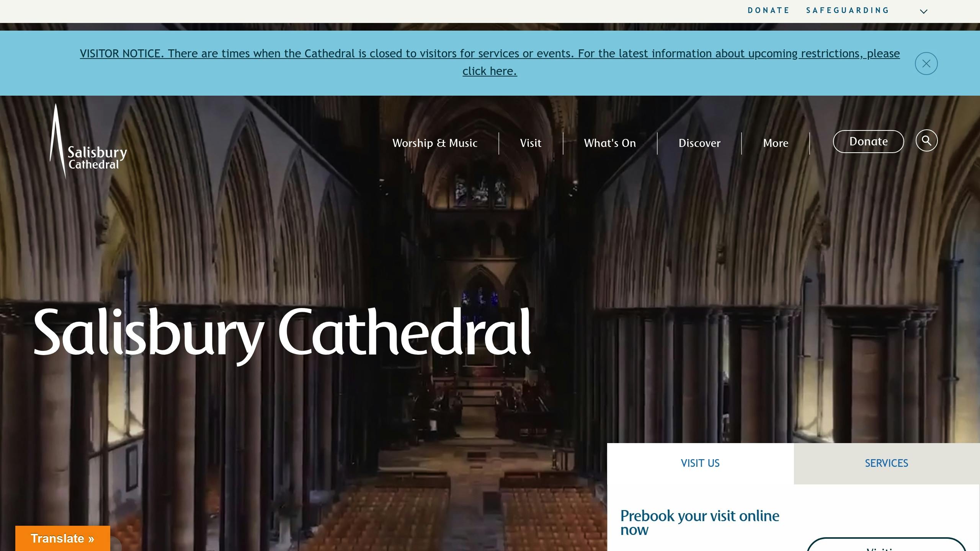980x551 pixels.
Task: Dismiss the visitor notice with the X
Action: pyautogui.click(x=926, y=64)
